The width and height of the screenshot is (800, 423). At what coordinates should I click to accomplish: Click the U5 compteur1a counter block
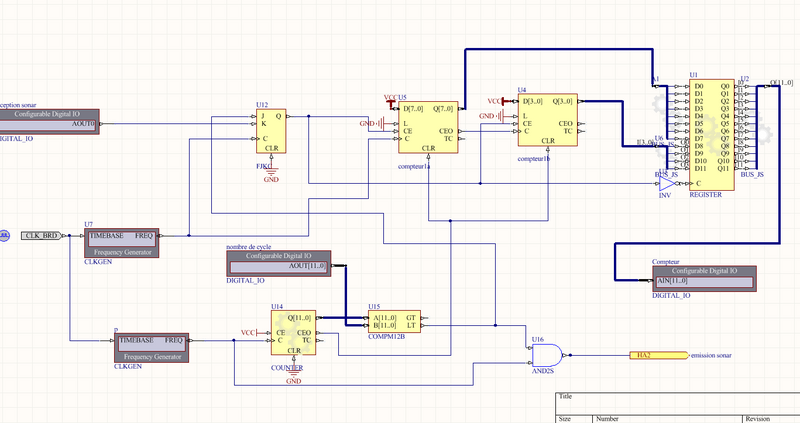point(428,127)
